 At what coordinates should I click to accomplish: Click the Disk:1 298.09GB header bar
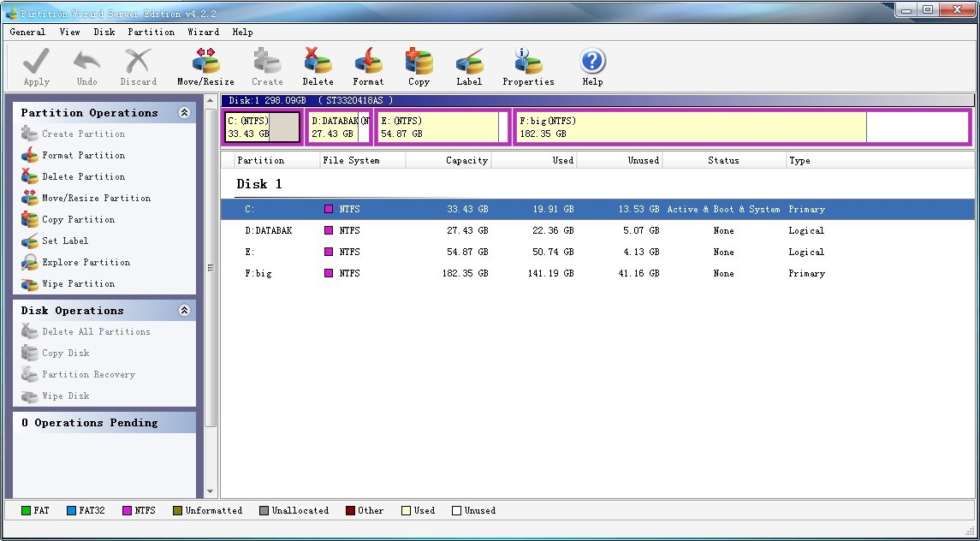pyautogui.click(x=597, y=100)
